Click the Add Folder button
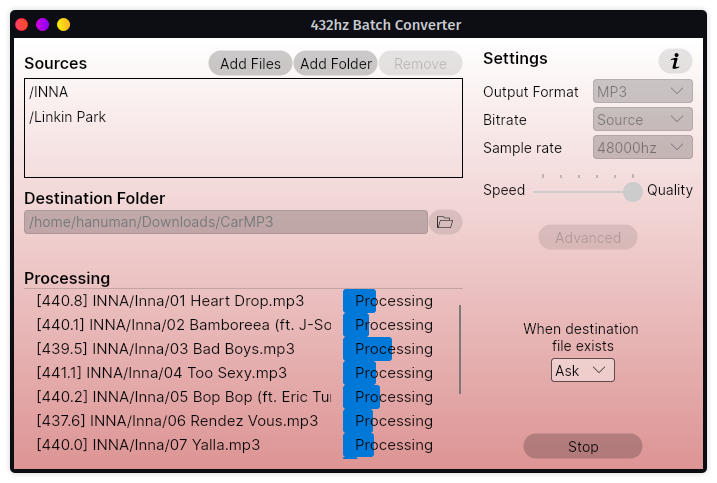 pyautogui.click(x=336, y=63)
